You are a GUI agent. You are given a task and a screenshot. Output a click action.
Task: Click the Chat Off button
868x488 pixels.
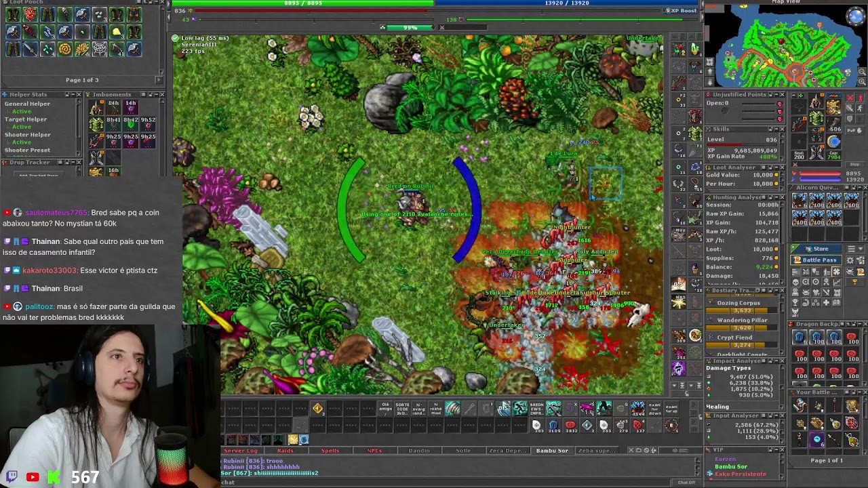(686, 483)
